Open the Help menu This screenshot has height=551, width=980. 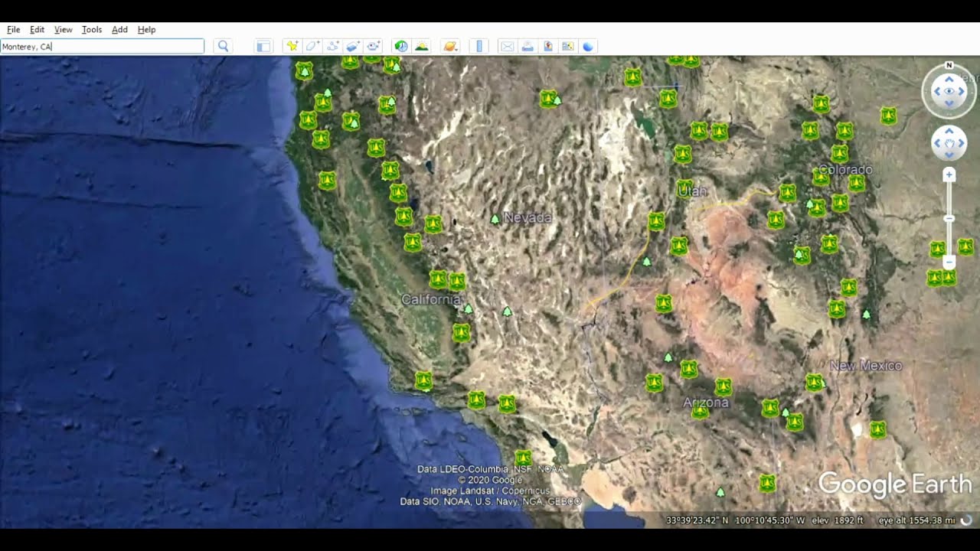(146, 30)
